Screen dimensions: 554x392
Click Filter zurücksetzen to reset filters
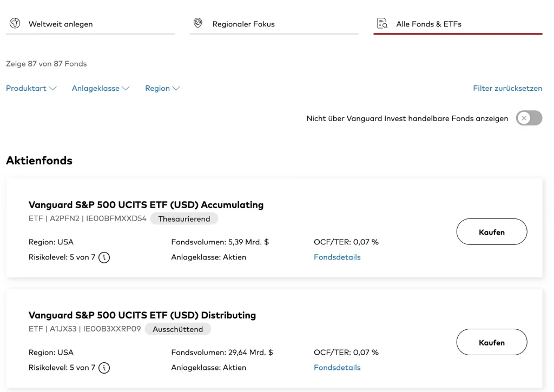[x=507, y=88]
